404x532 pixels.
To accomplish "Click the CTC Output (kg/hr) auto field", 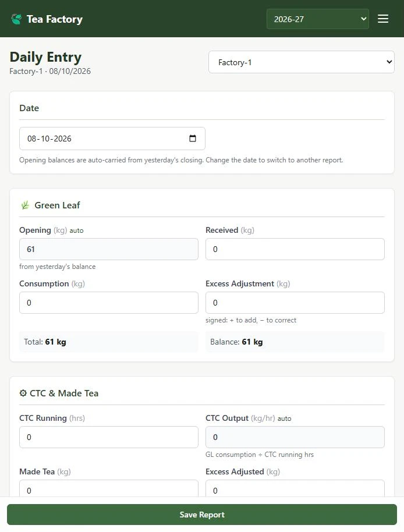I will click(x=295, y=437).
